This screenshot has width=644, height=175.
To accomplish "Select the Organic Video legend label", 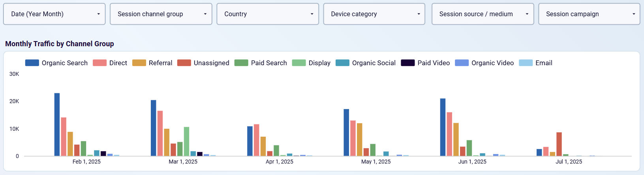I will [492, 63].
